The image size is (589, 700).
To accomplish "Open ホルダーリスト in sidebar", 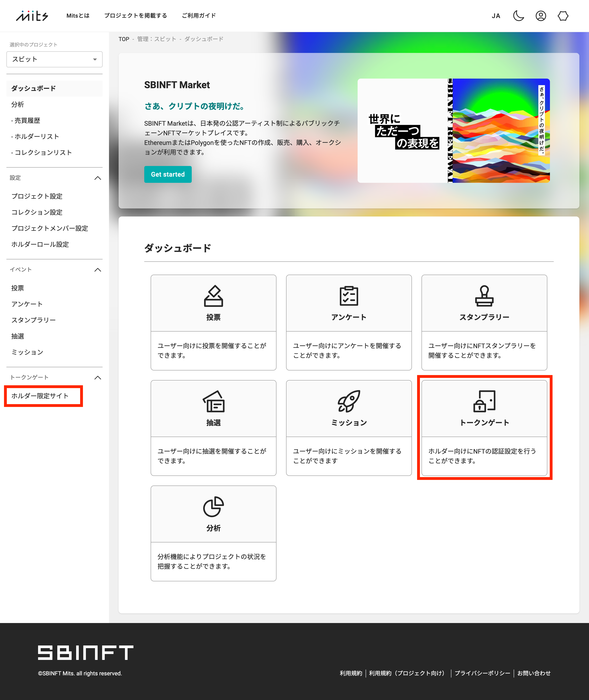I will click(35, 137).
